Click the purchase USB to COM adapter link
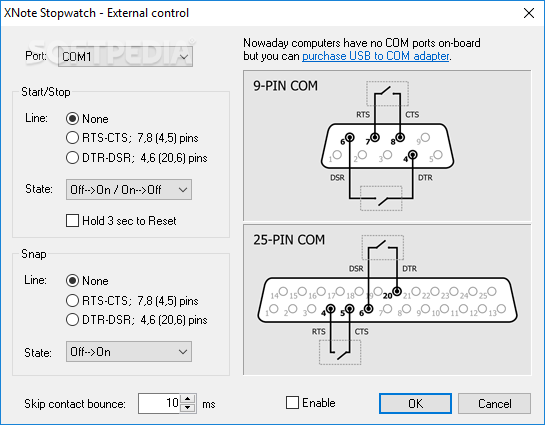The image size is (545, 425). tap(376, 56)
